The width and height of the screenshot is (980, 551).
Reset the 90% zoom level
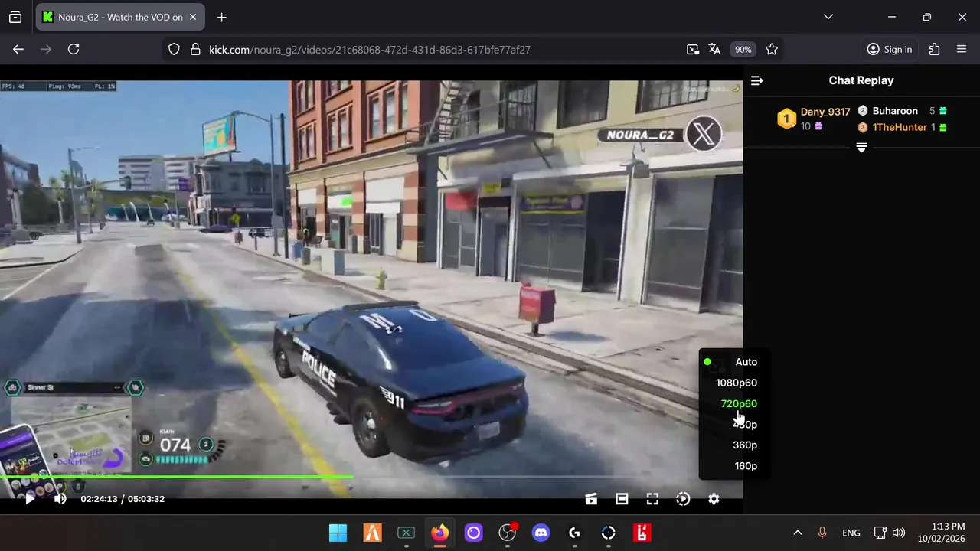point(743,49)
